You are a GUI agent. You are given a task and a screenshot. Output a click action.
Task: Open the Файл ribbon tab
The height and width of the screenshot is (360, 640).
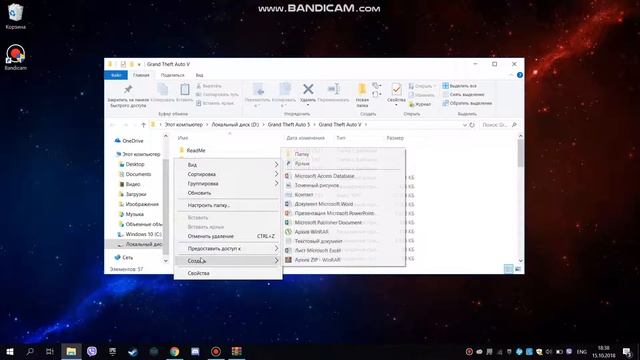pos(116,75)
